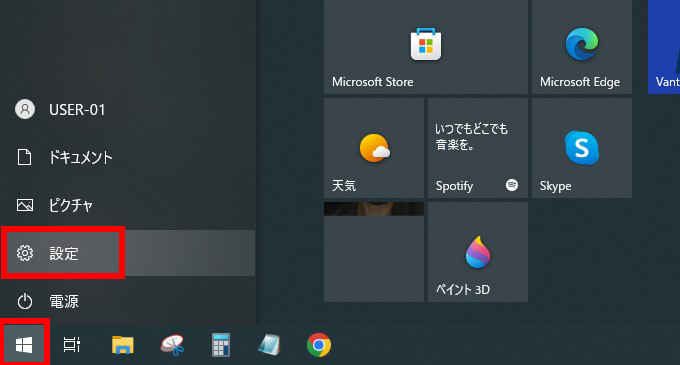Open the USER-01 account menu
This screenshot has width=680, height=365.
click(x=128, y=109)
